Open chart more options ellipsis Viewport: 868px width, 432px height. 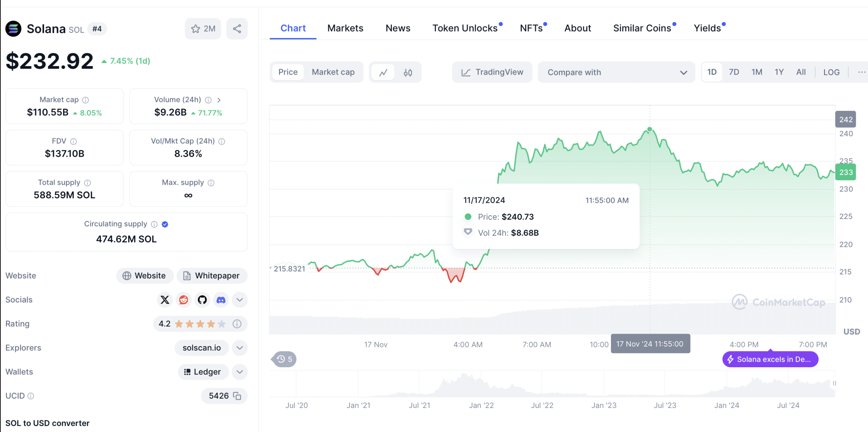(x=861, y=72)
